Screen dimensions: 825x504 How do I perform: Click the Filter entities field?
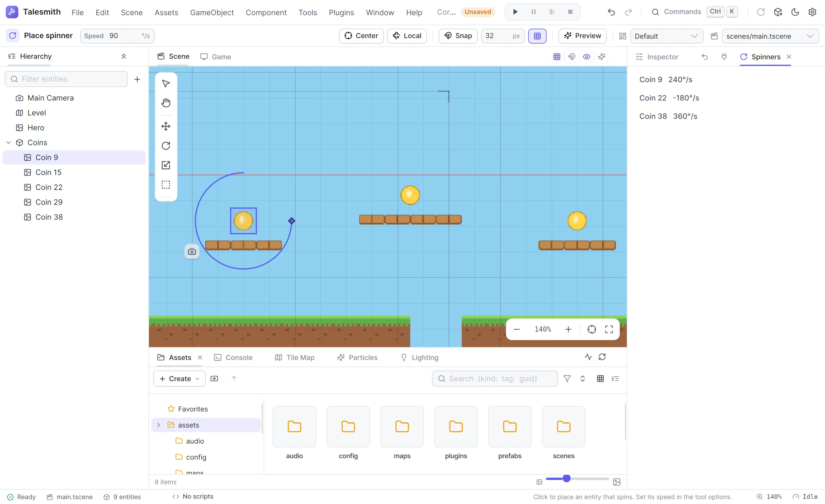(x=66, y=79)
